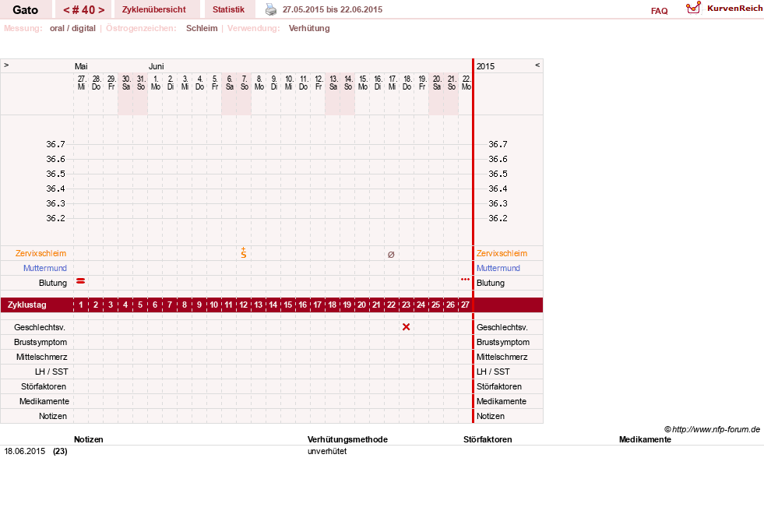Go to next cycle with the > arrow

click(x=101, y=10)
